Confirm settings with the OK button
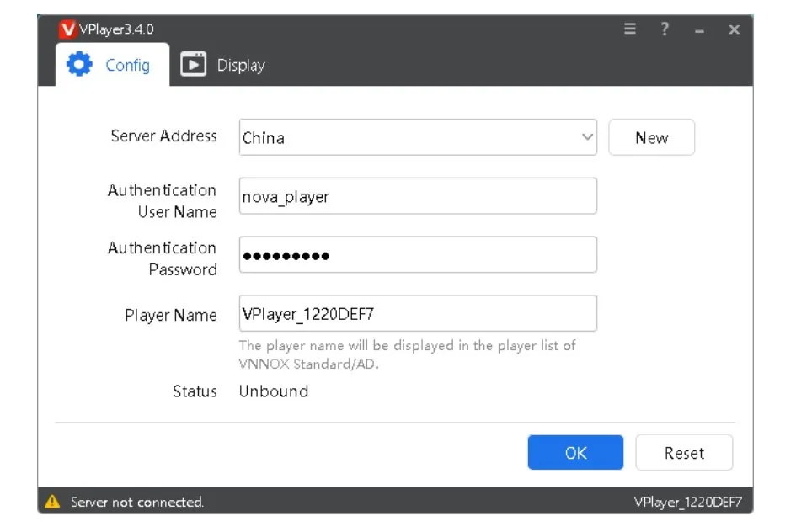Viewport: 796px width, 532px height. (x=575, y=452)
